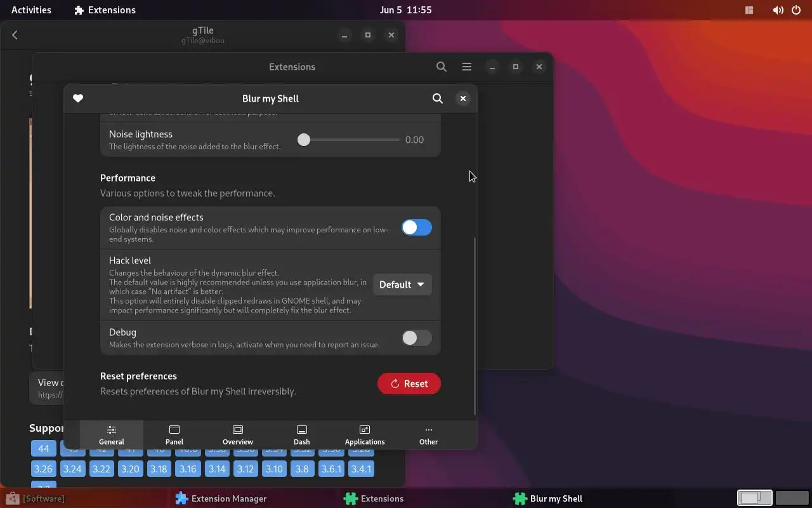The width and height of the screenshot is (812, 508).
Task: Open the volume indicator in the top bar
Action: tap(778, 10)
